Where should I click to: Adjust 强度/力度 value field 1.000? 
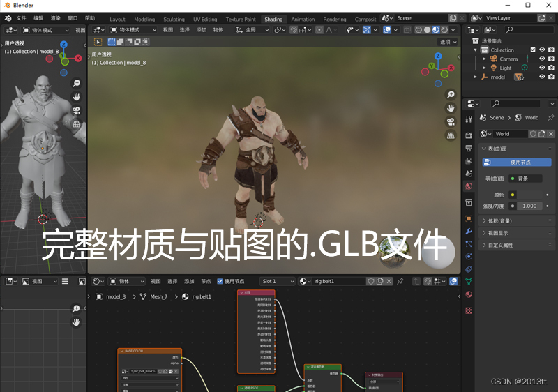(529, 206)
